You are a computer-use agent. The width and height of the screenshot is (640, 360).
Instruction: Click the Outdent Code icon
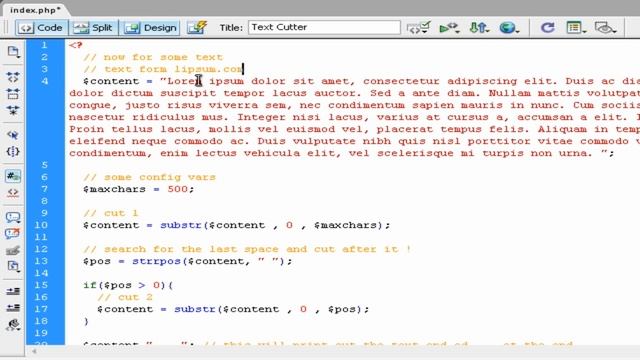(x=13, y=307)
